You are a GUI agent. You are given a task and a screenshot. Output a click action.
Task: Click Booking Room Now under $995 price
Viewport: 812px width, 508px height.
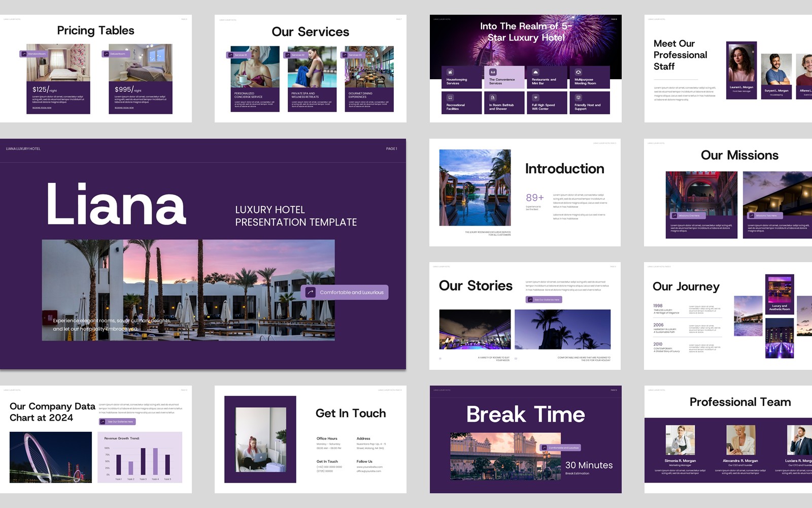point(124,108)
